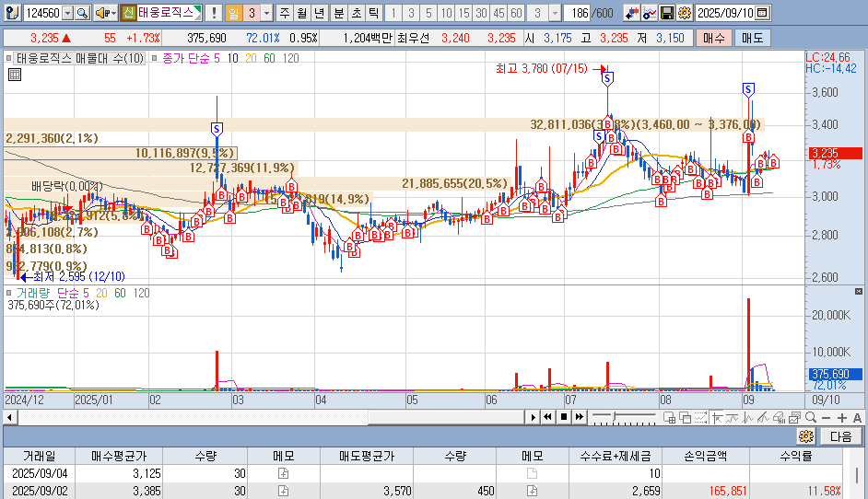868x499 pixels.
Task: Open buy memo icon for 2025/09/02
Action: 284,491
